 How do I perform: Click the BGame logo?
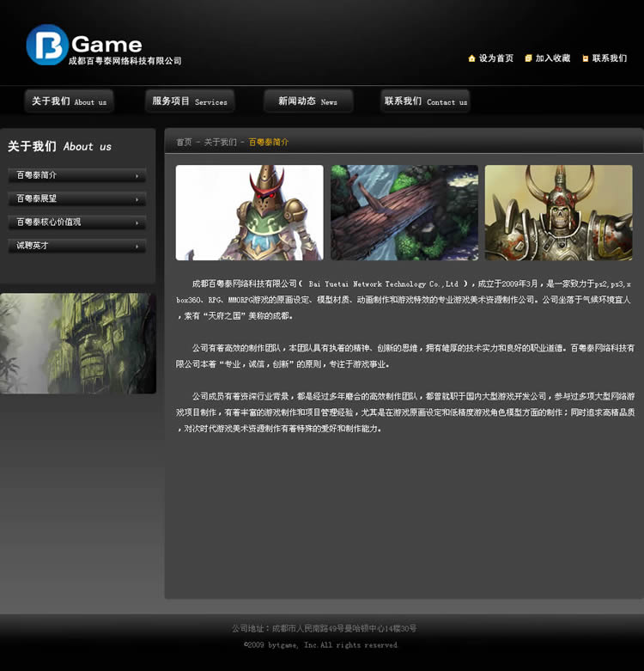click(103, 46)
